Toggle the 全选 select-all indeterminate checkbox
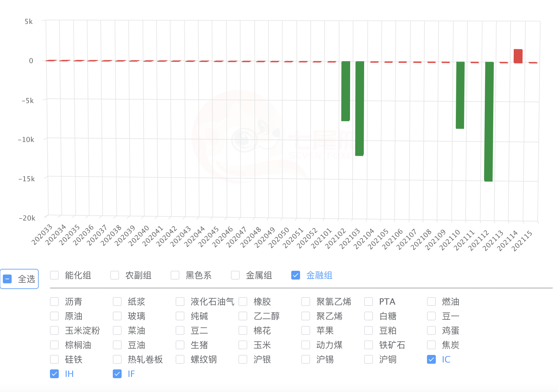The image size is (558, 392). pyautogui.click(x=7, y=279)
